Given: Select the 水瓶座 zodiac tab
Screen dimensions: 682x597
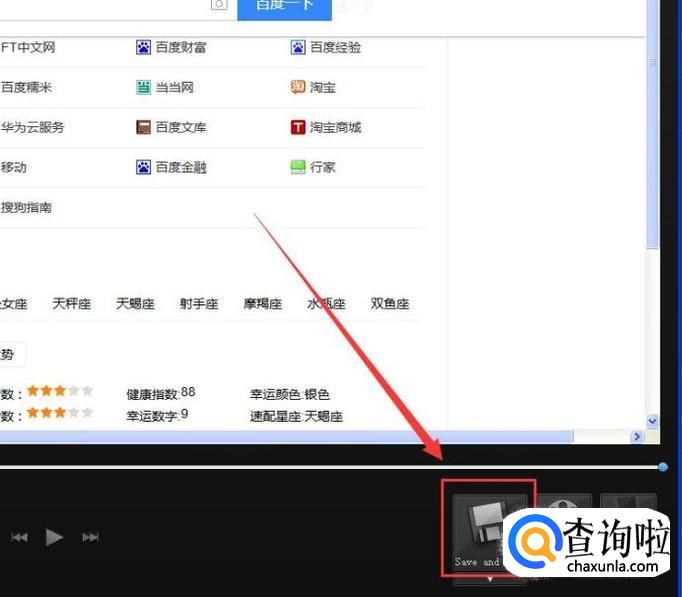Looking at the screenshot, I should click(326, 304).
